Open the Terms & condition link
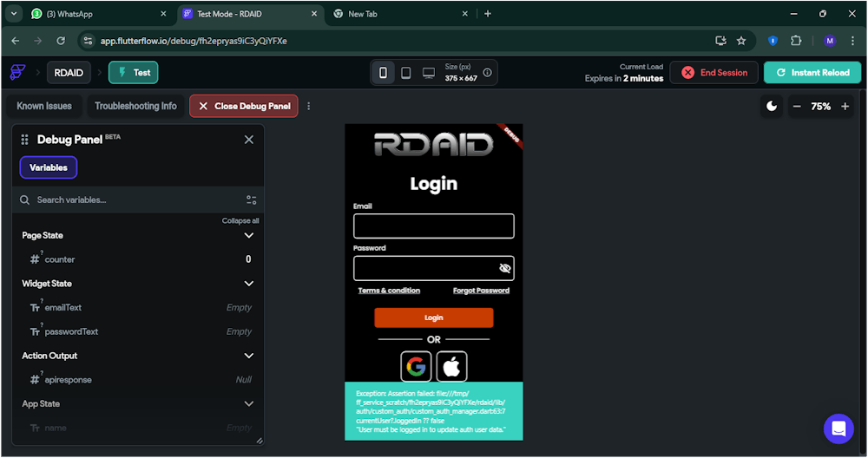The image size is (868, 458). coord(389,291)
